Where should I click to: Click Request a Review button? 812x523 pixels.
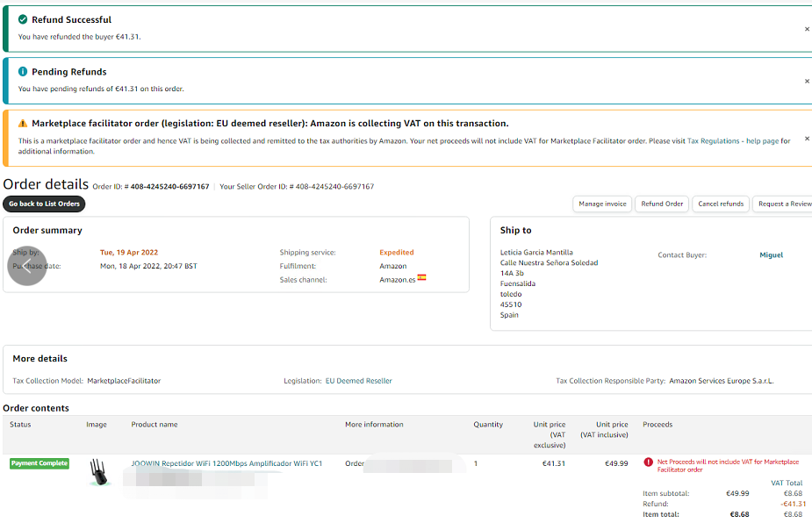784,204
